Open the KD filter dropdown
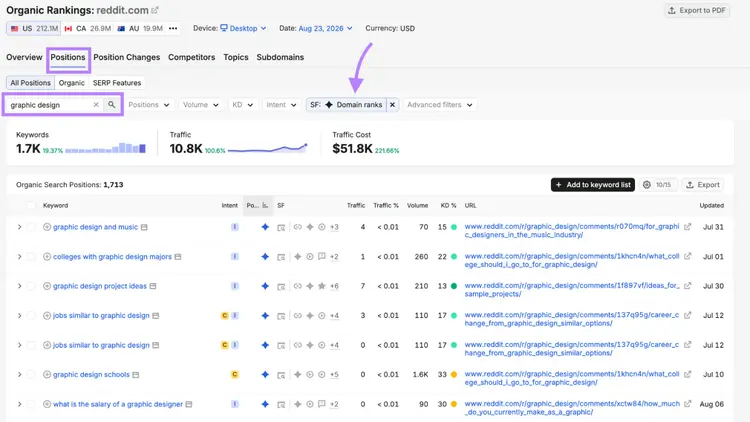 point(243,105)
